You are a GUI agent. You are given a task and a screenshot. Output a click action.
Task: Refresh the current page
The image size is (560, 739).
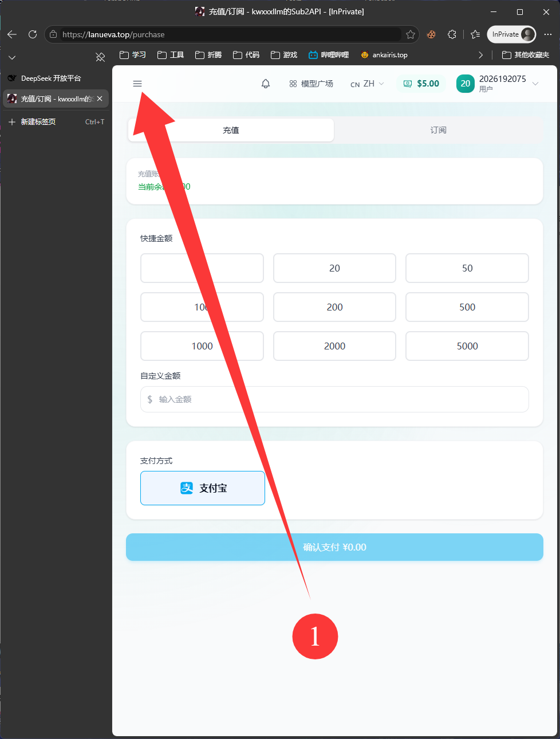click(33, 34)
